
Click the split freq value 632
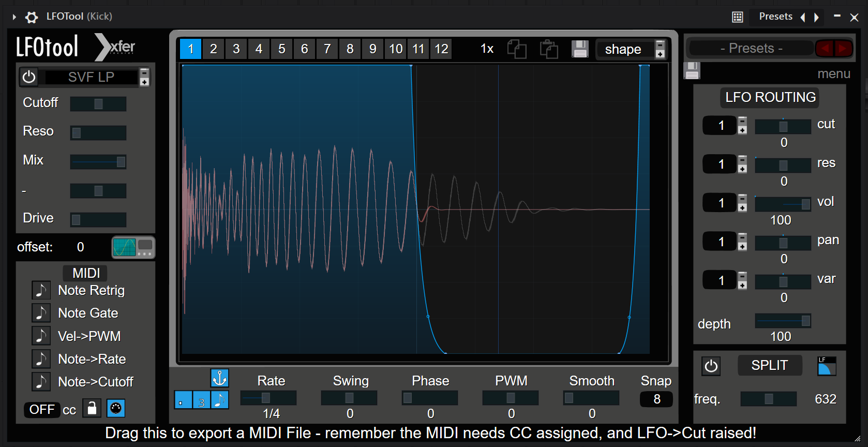[826, 399]
